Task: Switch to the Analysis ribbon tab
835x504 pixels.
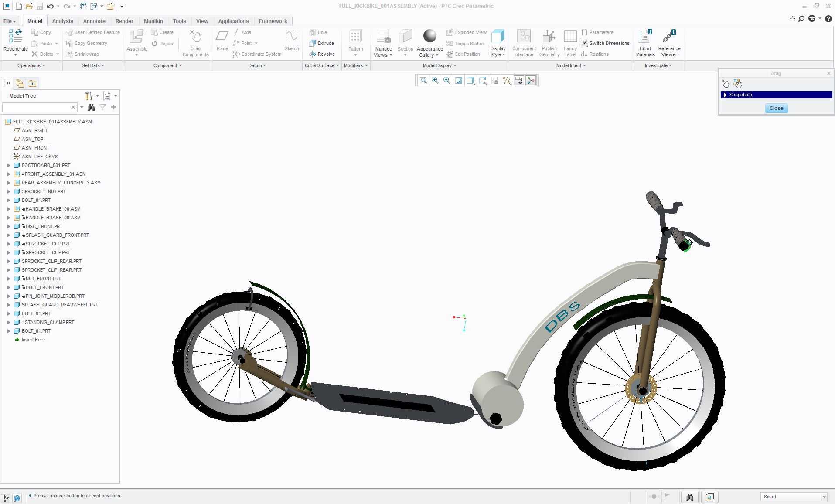Action: pos(62,21)
